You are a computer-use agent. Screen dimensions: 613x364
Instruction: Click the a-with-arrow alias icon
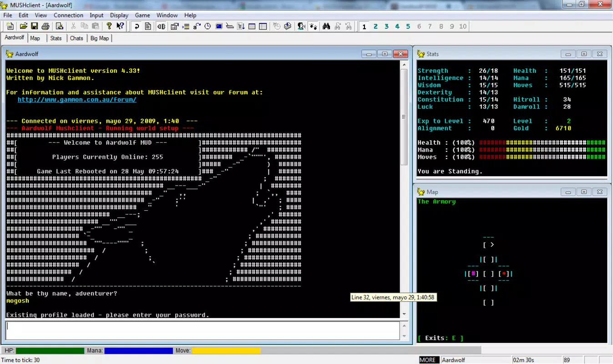tap(197, 26)
